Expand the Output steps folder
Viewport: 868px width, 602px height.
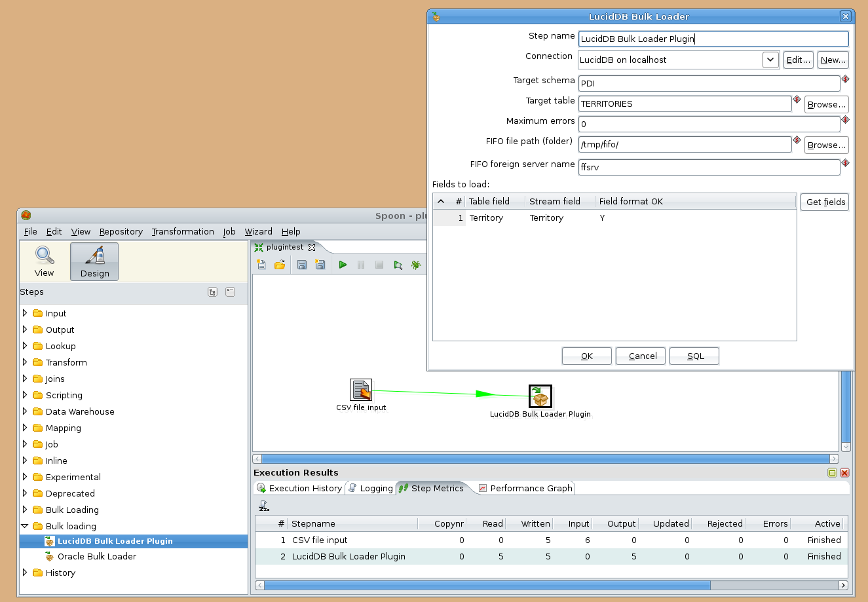tap(25, 329)
